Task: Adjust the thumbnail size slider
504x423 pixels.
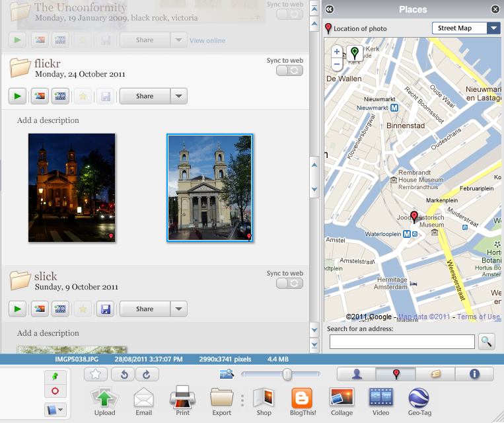Action: (287, 374)
